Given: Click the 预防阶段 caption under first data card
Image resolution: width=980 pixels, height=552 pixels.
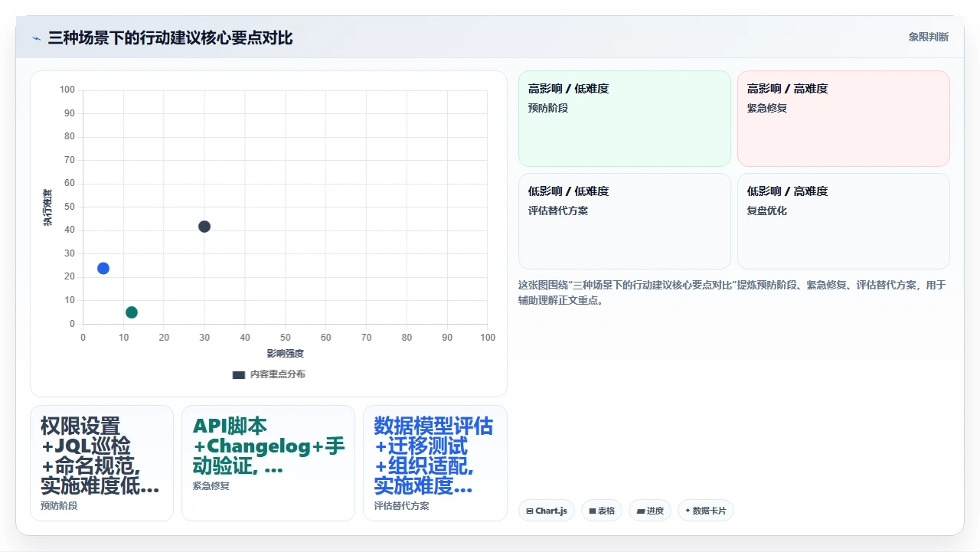Looking at the screenshot, I should (59, 506).
